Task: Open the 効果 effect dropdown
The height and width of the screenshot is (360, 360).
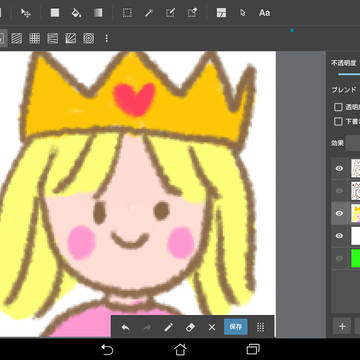Action: tap(353, 143)
